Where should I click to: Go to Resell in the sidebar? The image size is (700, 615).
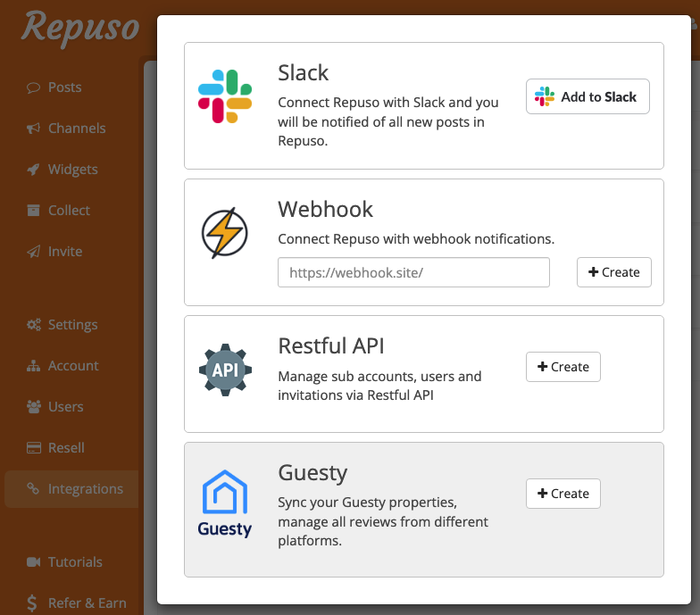click(x=66, y=448)
